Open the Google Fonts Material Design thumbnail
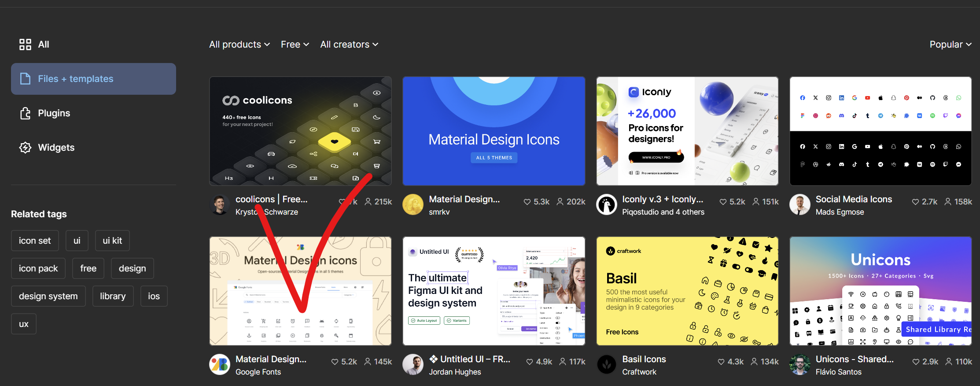The width and height of the screenshot is (980, 386). point(300,291)
